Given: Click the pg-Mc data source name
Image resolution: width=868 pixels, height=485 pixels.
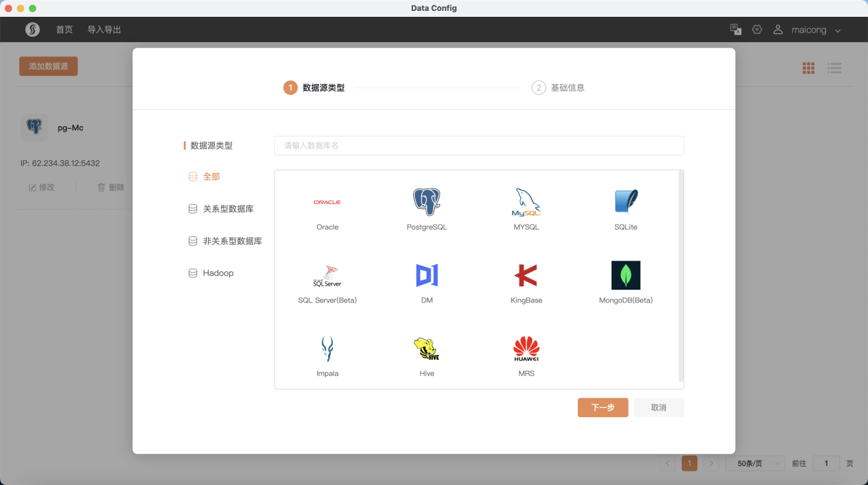Looking at the screenshot, I should click(71, 128).
